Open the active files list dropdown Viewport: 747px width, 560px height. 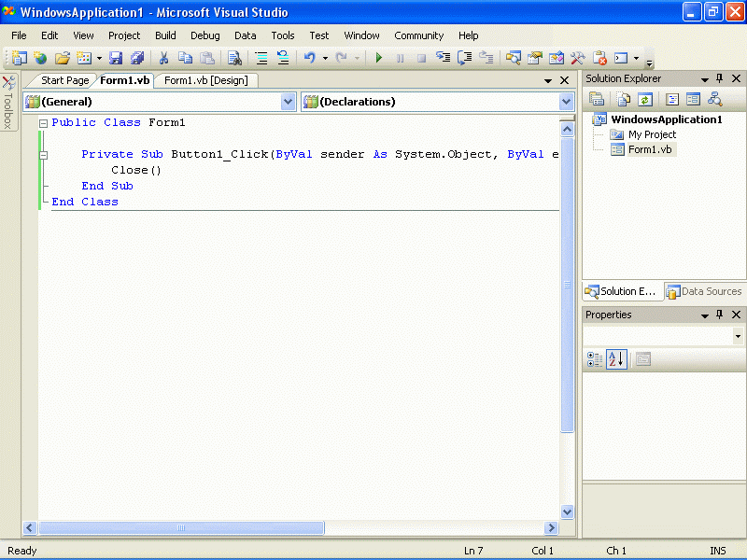coord(548,81)
